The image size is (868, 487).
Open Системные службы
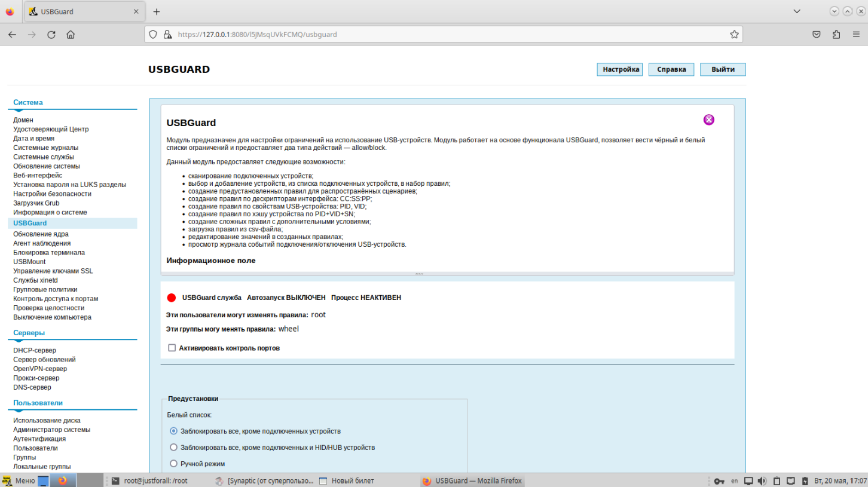point(44,157)
